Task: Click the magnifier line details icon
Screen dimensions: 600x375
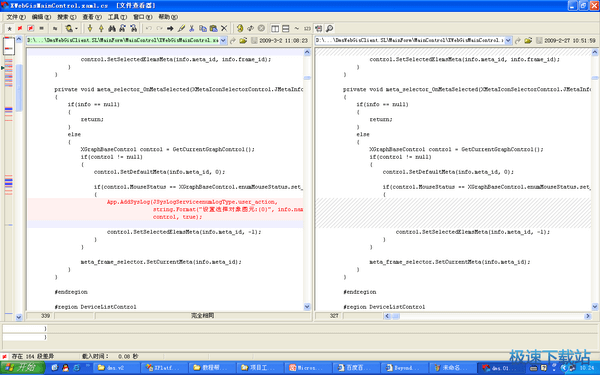Action: [329, 28]
